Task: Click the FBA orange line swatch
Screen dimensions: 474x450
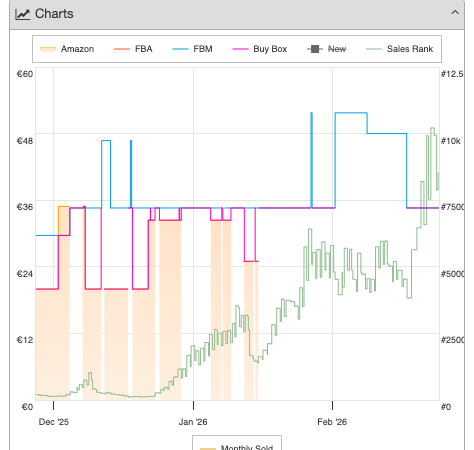Action: (x=122, y=49)
